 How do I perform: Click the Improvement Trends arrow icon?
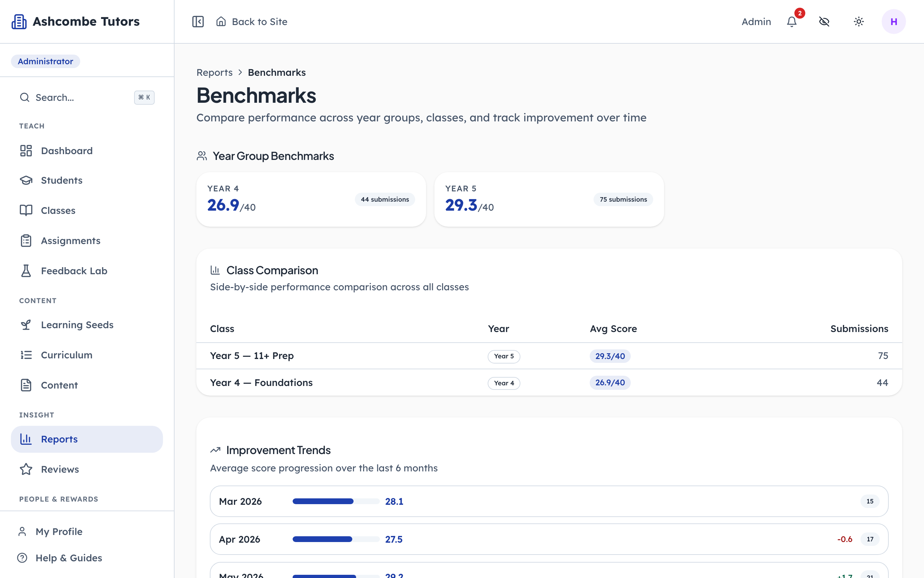[x=215, y=450]
